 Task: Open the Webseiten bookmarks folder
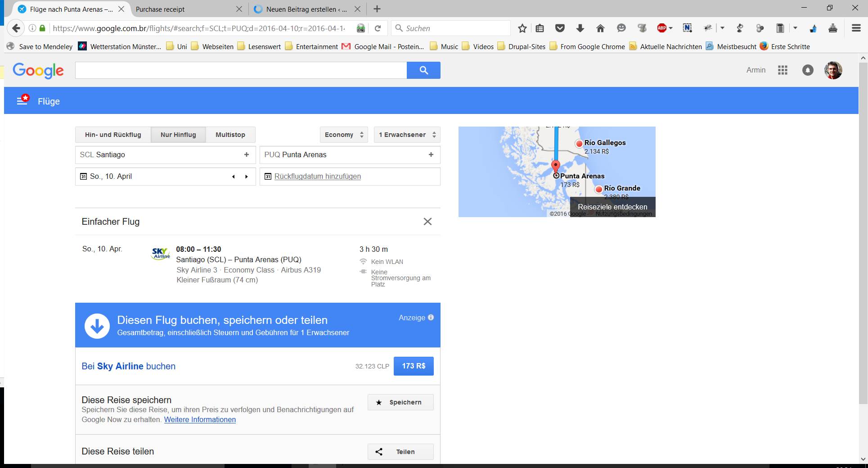click(x=213, y=46)
